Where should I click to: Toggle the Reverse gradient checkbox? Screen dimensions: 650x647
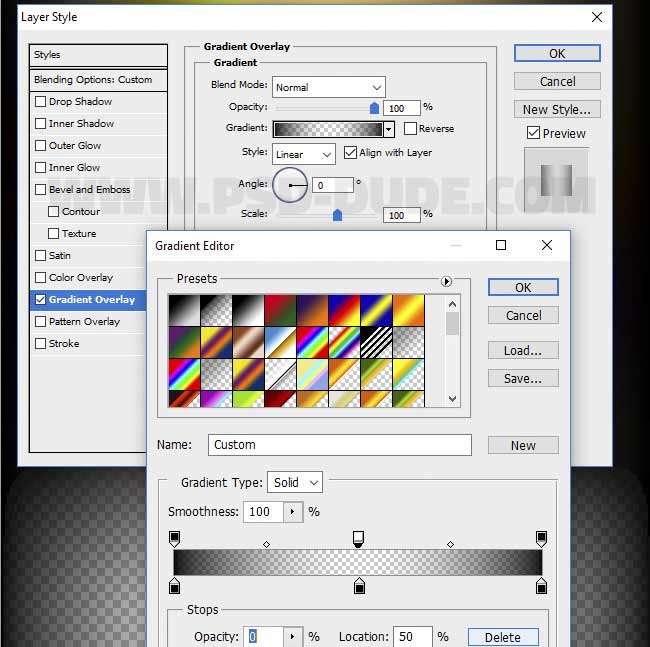coord(410,129)
